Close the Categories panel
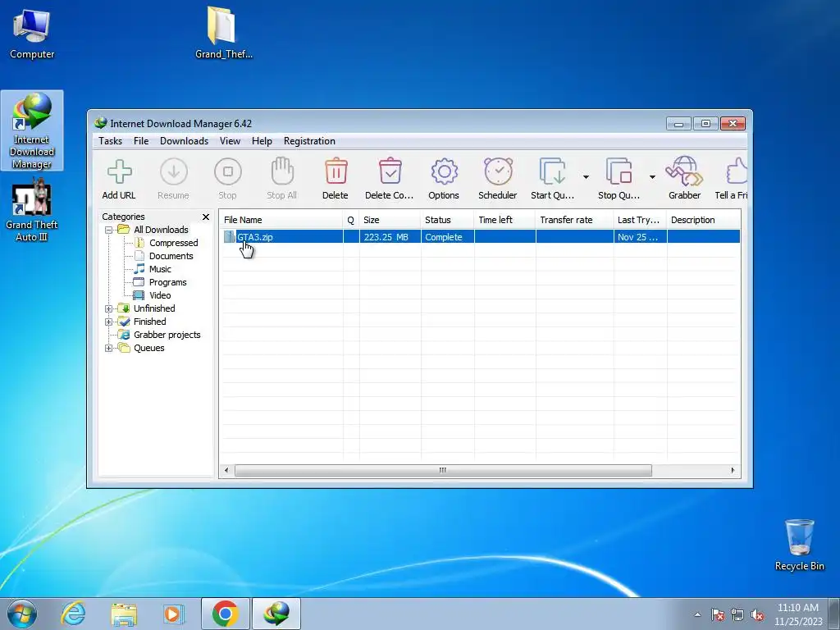The height and width of the screenshot is (630, 840). coord(206,217)
